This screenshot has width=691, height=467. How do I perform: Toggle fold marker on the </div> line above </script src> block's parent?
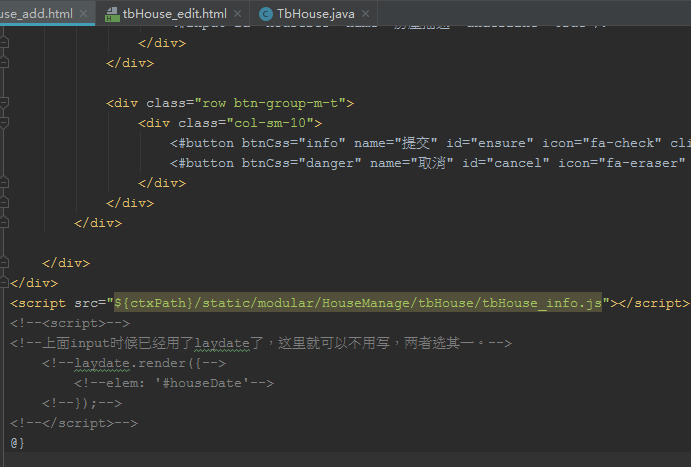(x=4, y=263)
